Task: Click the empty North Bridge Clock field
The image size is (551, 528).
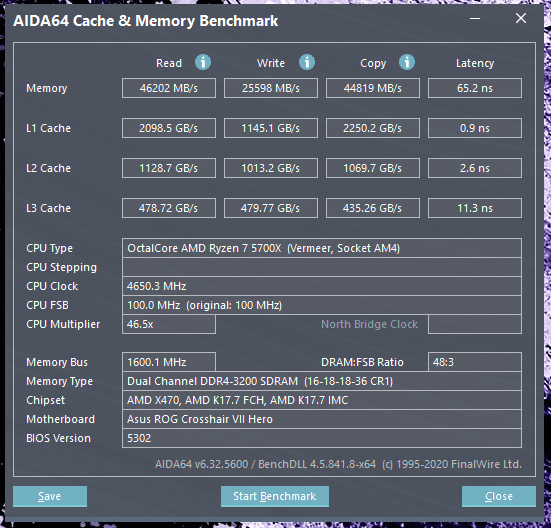Action: [x=475, y=324]
